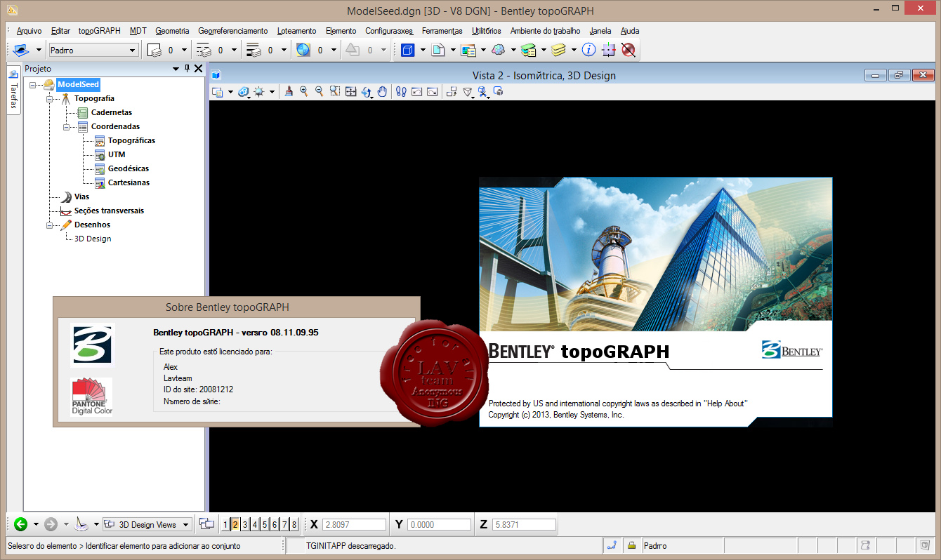Collapse the Desenhos tree node

tap(50, 225)
